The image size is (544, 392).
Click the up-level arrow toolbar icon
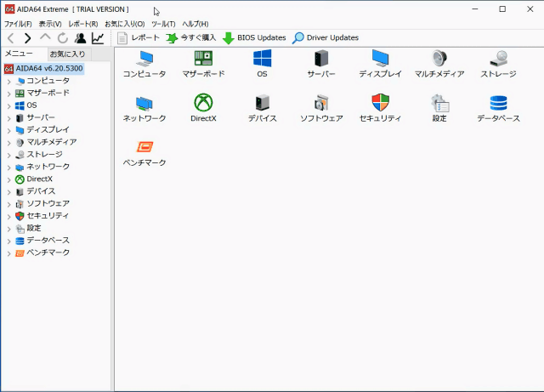click(45, 37)
